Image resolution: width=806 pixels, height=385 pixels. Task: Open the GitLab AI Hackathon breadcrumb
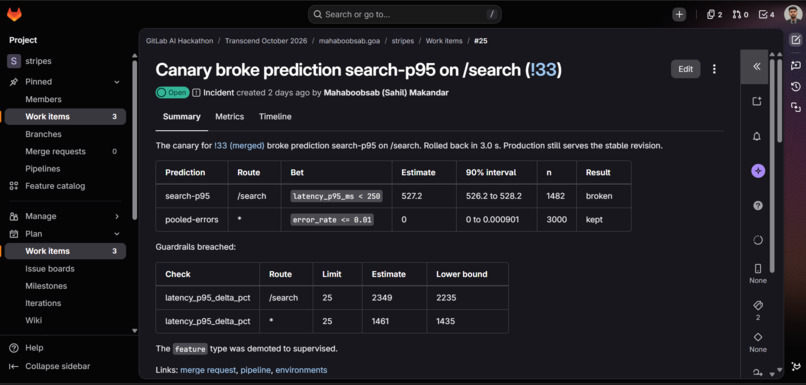tap(179, 41)
